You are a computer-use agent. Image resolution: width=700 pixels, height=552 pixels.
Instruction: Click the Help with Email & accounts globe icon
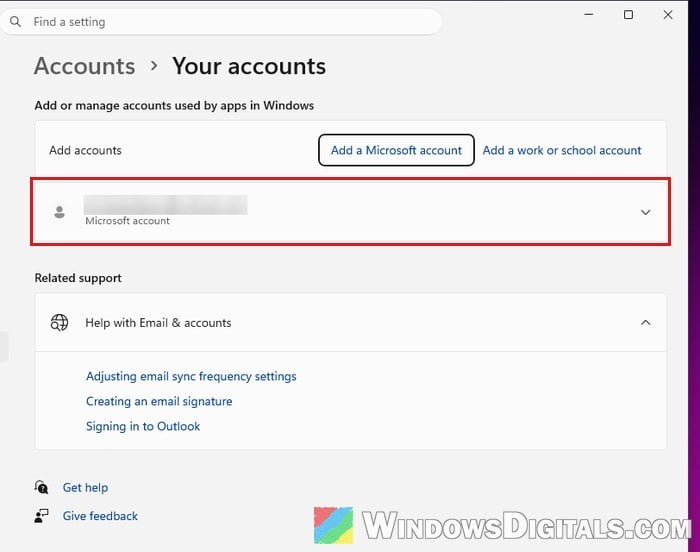coord(59,322)
